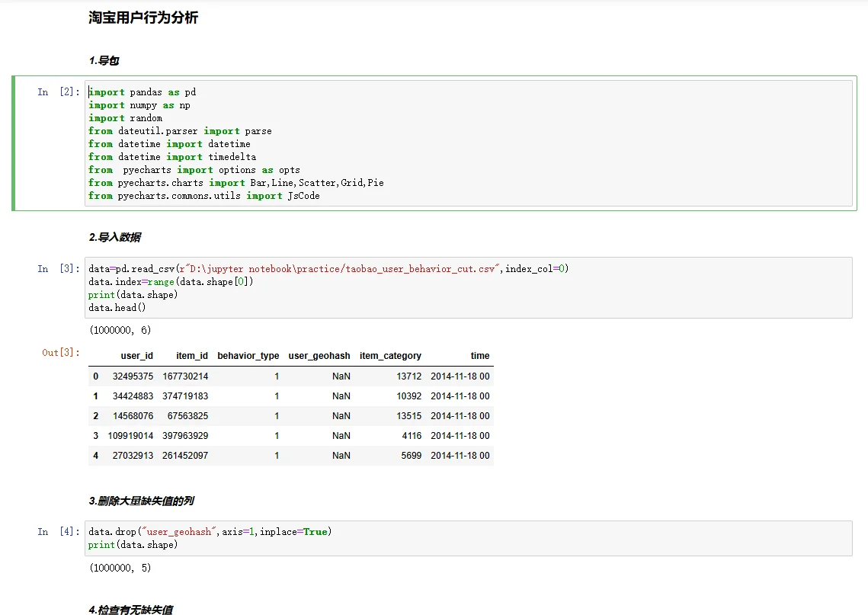The width and height of the screenshot is (868, 615).
Task: Select the heading 2.导入数据
Action: pyautogui.click(x=115, y=238)
